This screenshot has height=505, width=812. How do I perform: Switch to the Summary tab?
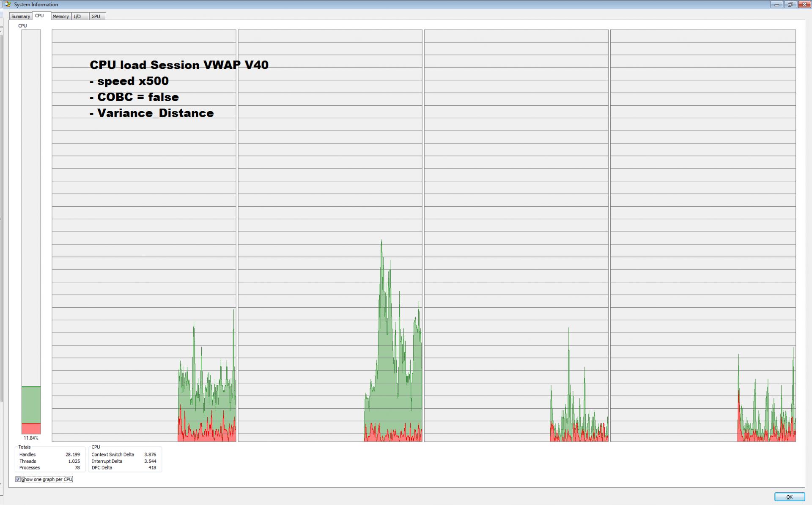click(x=20, y=16)
